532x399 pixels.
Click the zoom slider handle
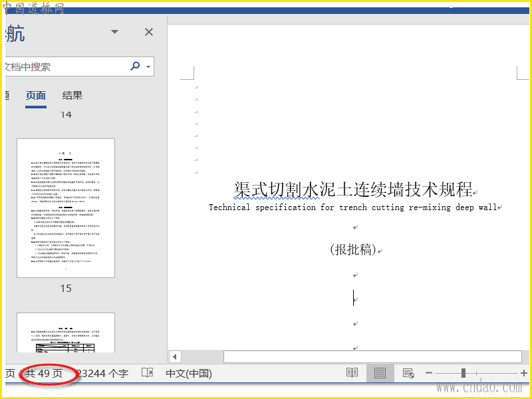(463, 373)
